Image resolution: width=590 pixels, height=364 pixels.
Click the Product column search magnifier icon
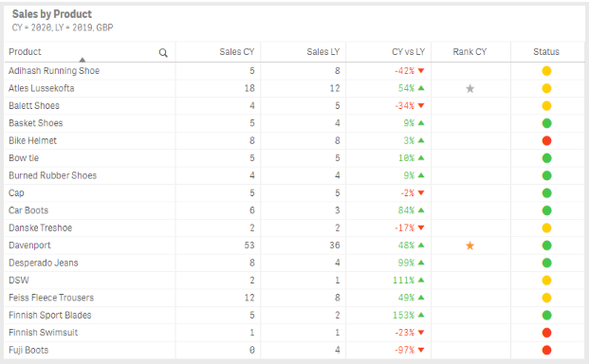(x=163, y=53)
